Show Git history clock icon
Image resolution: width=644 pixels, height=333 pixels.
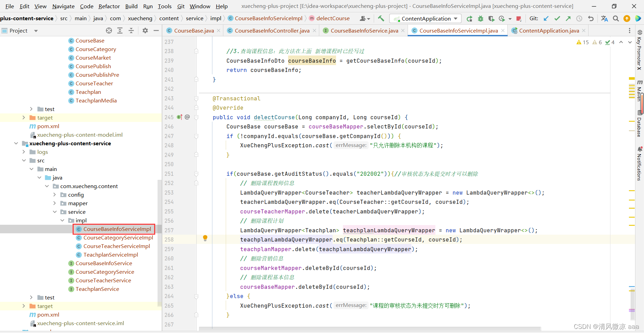[x=579, y=18]
